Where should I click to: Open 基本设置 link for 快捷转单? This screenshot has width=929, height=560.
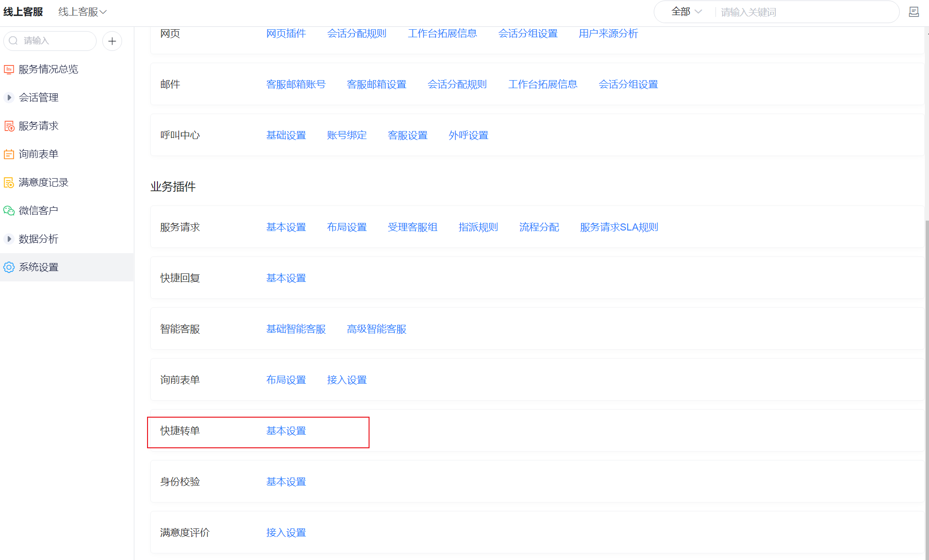[286, 431]
